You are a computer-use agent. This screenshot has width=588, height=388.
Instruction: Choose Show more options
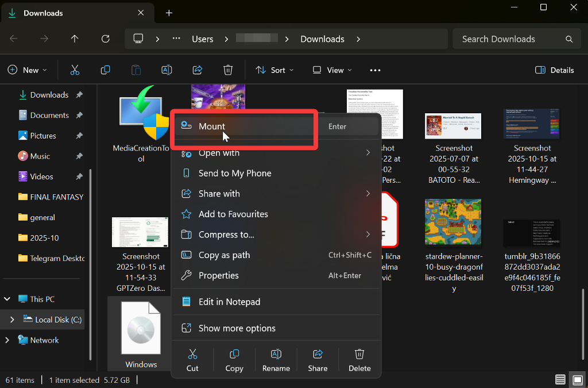tap(237, 328)
